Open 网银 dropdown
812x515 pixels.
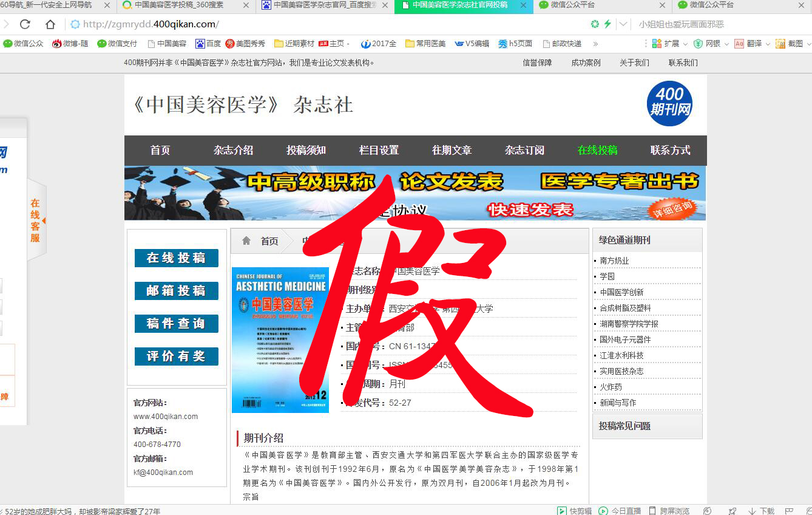click(711, 44)
